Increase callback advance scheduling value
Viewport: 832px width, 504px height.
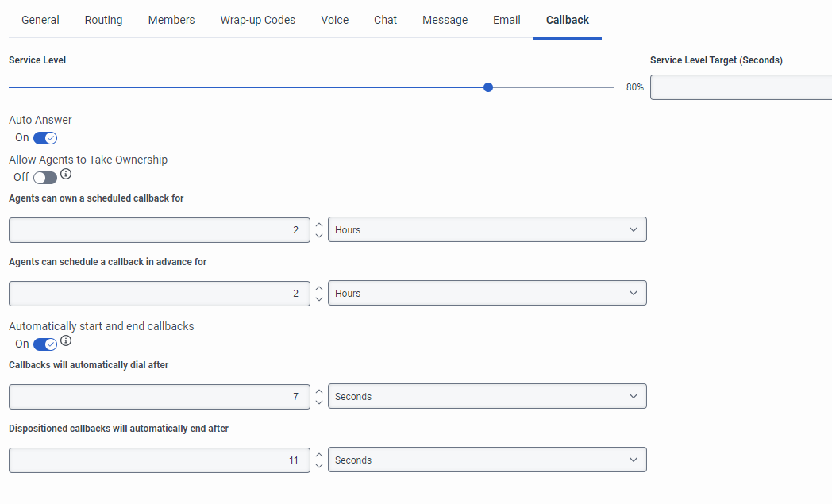[319, 288]
